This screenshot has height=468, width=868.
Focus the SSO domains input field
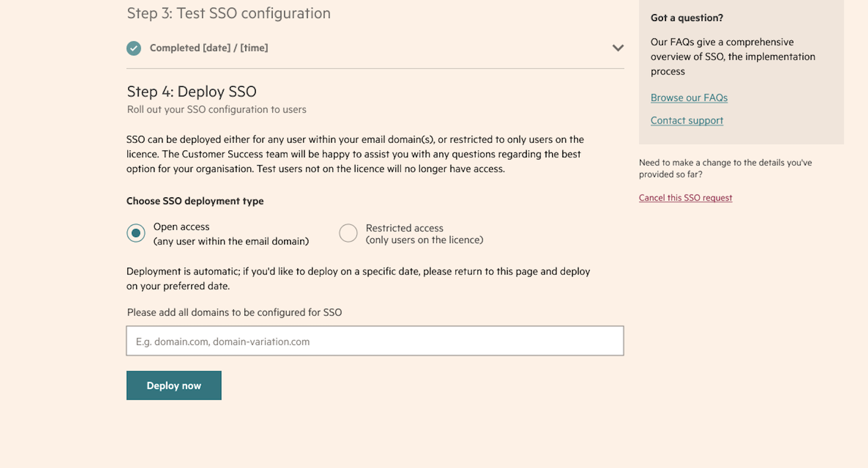click(x=374, y=341)
